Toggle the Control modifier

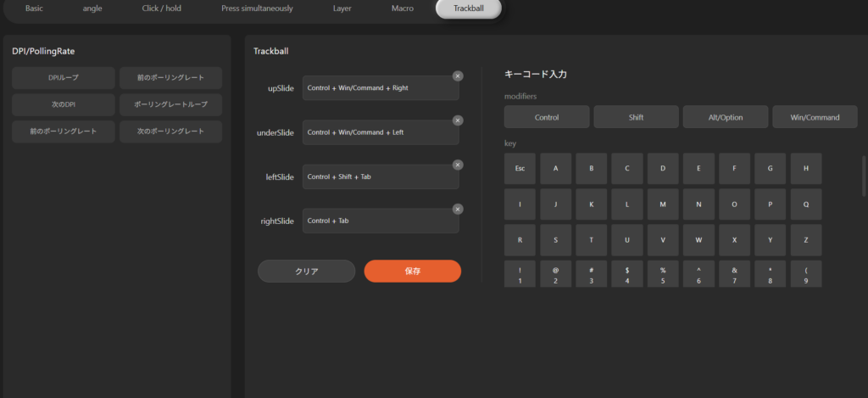(547, 117)
